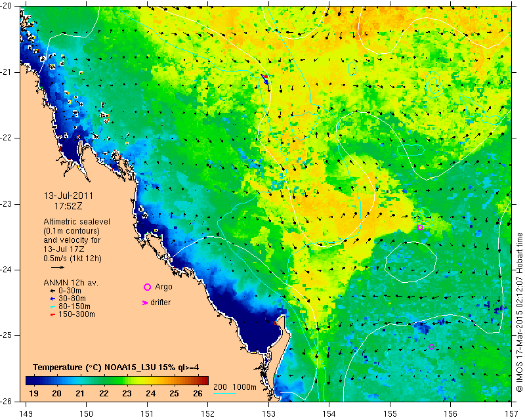Click the latitude axis label '-24'
The image size is (525, 420).
pyautogui.click(x=6, y=270)
